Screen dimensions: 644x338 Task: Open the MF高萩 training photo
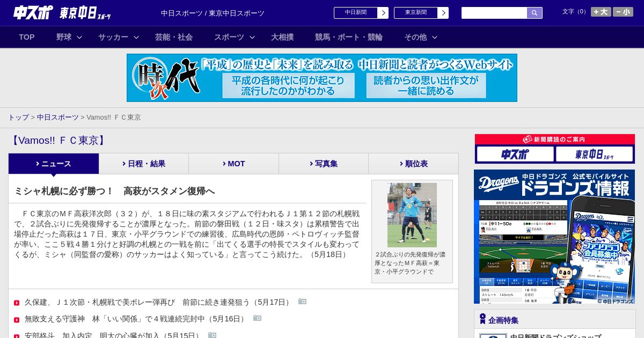[412, 215]
